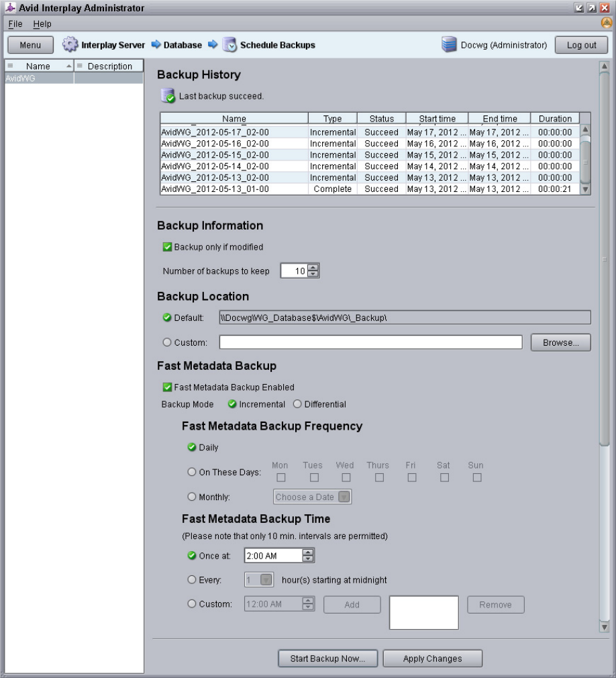
Task: Select Custom backup time radio button
Action: 192,603
